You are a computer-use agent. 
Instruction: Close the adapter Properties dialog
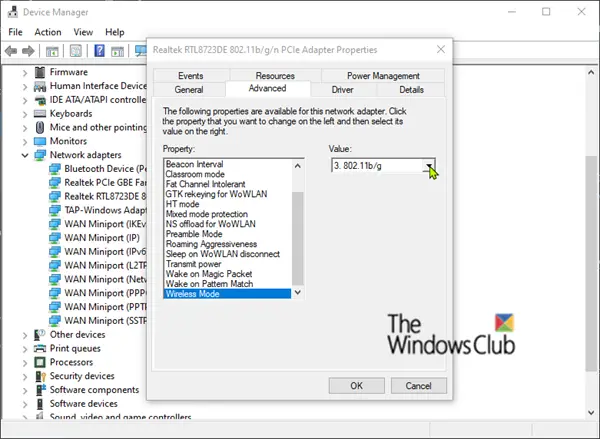(441, 49)
